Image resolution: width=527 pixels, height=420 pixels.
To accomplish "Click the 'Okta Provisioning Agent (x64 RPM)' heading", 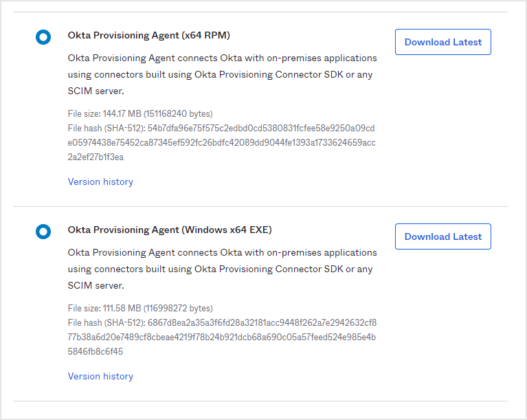I will pos(148,35).
